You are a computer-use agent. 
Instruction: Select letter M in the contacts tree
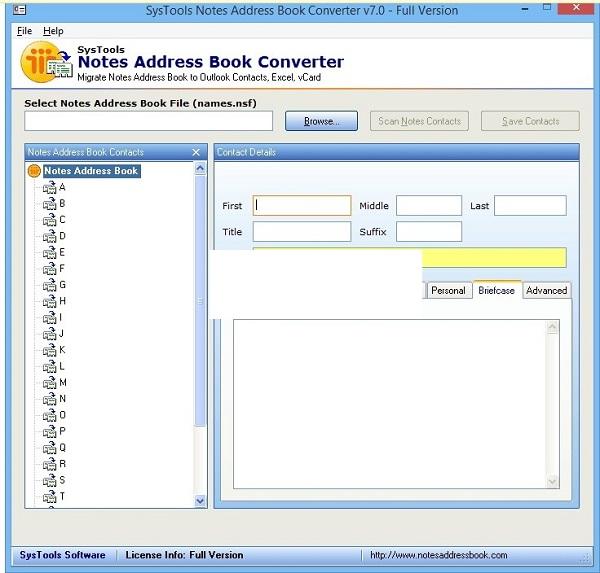(x=63, y=382)
